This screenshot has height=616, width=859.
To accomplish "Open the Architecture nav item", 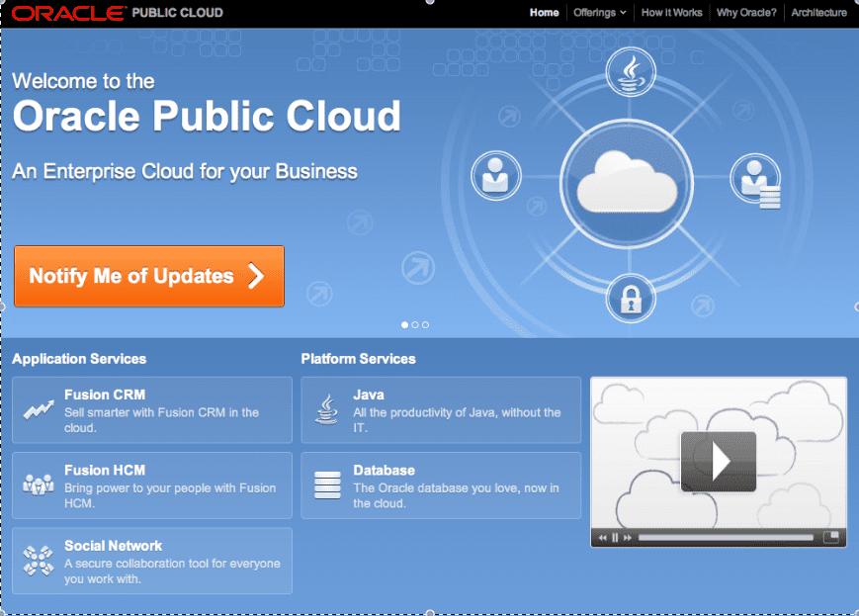I will tap(818, 13).
